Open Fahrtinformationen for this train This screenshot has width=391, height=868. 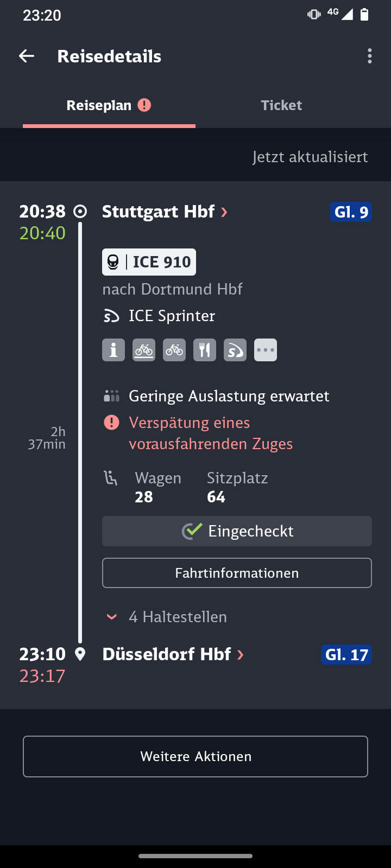(237, 573)
